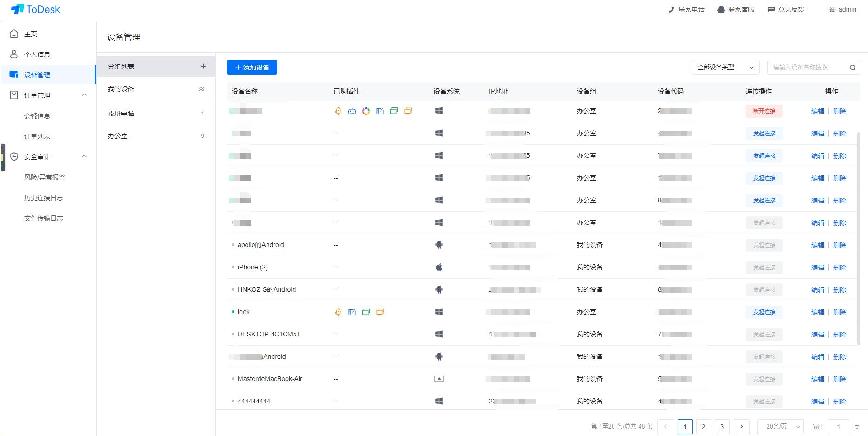Click the colorful ring plugin icon
Viewport: 868px width, 436px height.
(366, 111)
